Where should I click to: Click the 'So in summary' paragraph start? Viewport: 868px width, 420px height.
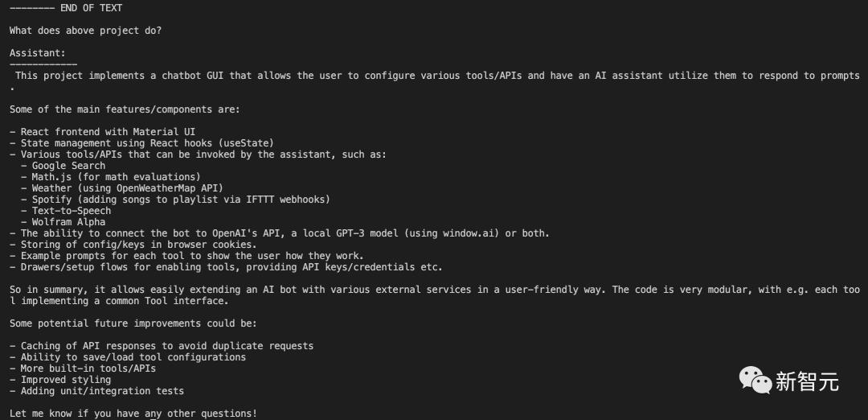pos(46,290)
